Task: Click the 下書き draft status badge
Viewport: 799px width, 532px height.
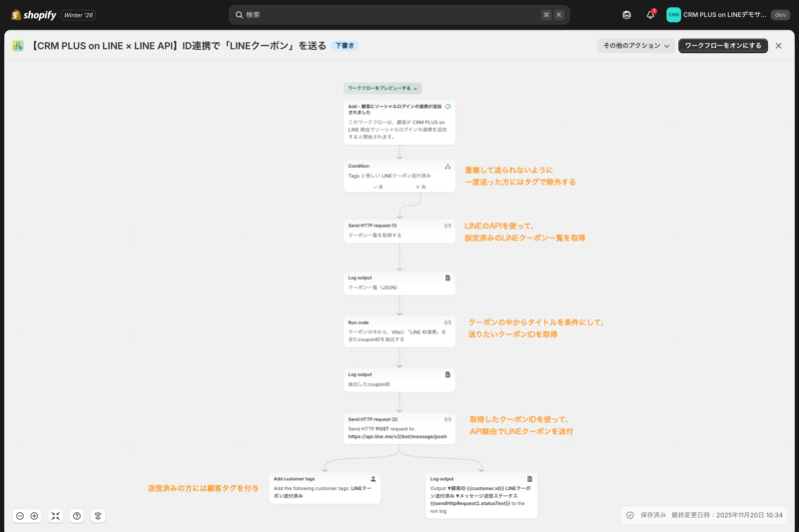Action: pyautogui.click(x=345, y=46)
